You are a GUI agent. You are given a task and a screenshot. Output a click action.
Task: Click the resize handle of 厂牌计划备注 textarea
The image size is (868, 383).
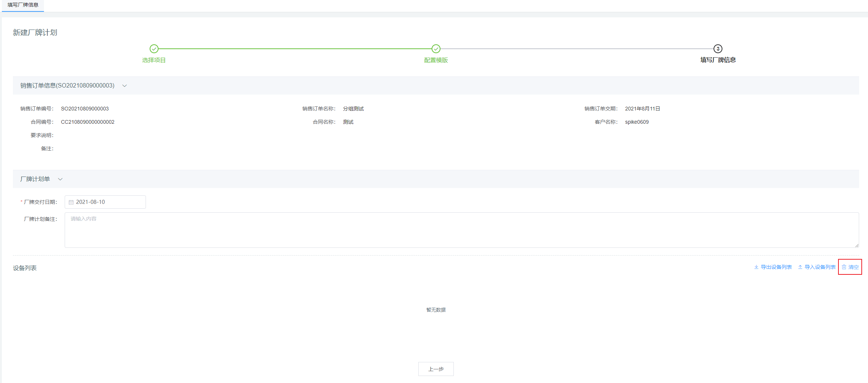click(857, 245)
